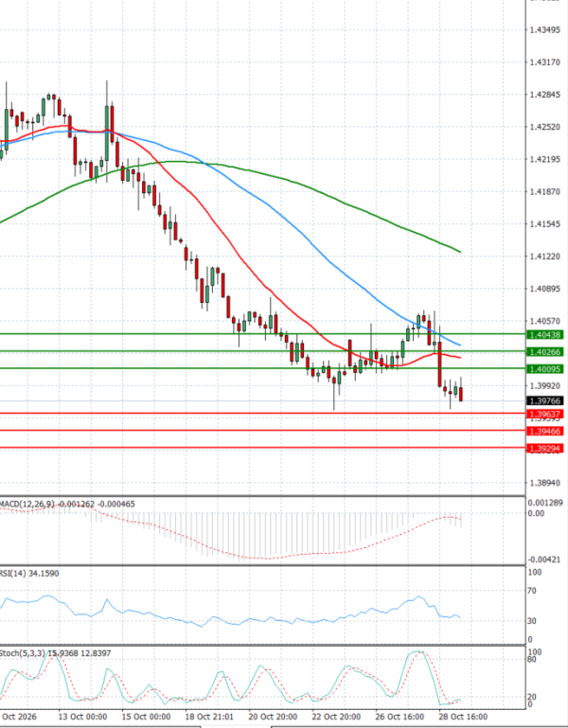The image size is (568, 728).
Task: Click the 1.40266 green resistance price label
Action: (544, 352)
